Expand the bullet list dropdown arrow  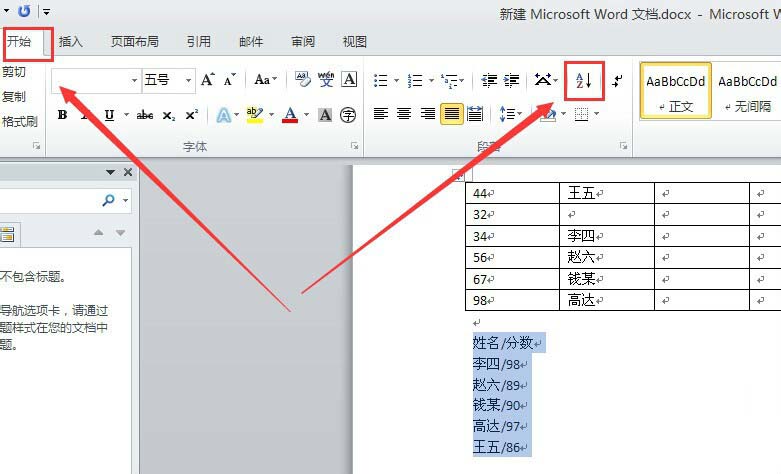[x=397, y=80]
